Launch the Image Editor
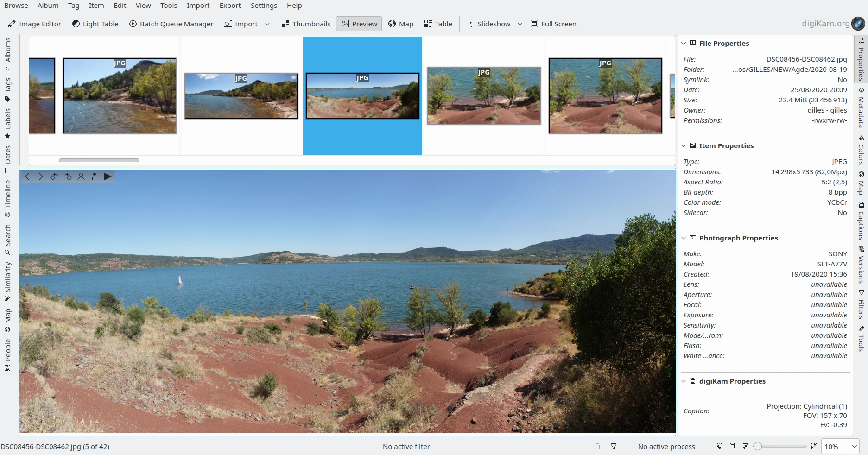Image resolution: width=868 pixels, height=455 pixels. tap(35, 24)
